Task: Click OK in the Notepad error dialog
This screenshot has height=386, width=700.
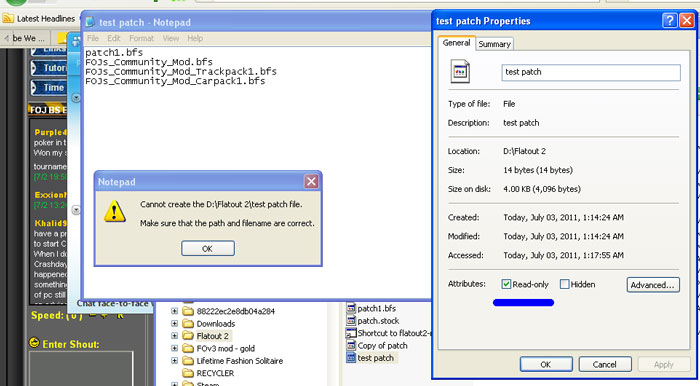Action: (208, 249)
